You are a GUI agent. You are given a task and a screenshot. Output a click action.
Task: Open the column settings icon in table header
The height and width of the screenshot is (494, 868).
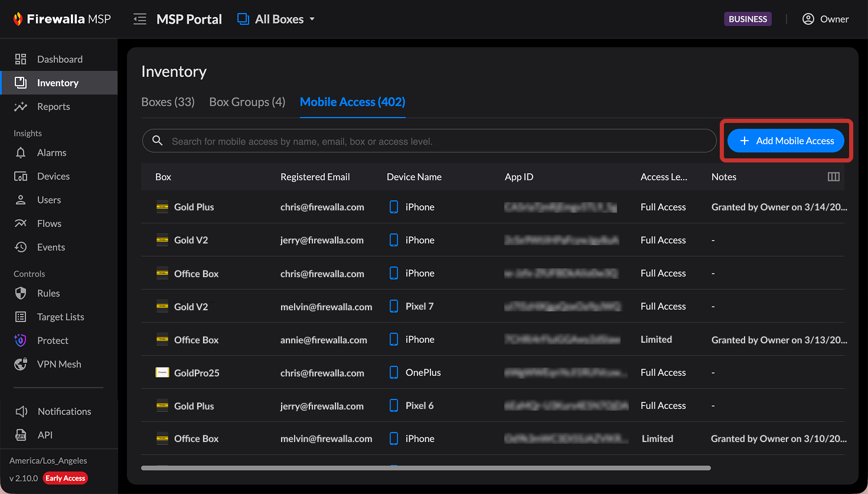[833, 177]
